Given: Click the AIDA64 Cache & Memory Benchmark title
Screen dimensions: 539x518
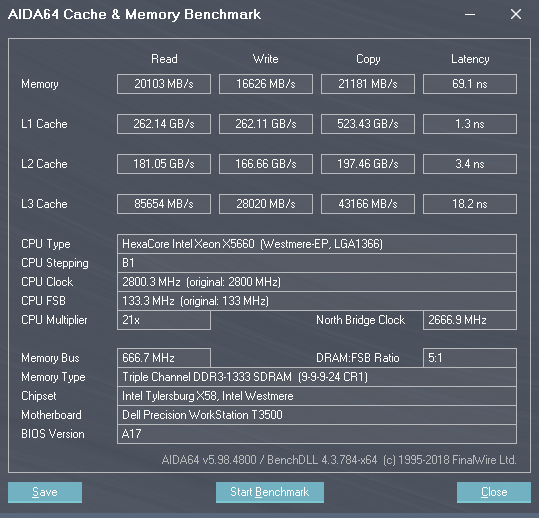Looking at the screenshot, I should coord(134,15).
